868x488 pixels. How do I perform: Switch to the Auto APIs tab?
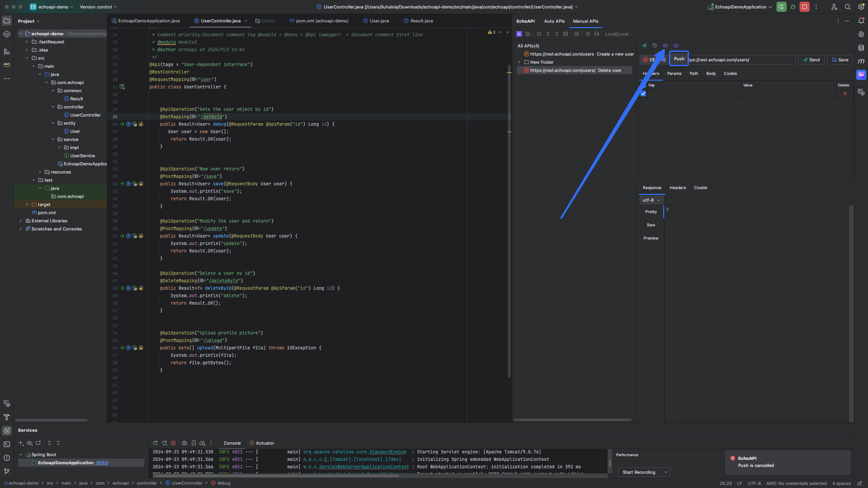point(554,21)
